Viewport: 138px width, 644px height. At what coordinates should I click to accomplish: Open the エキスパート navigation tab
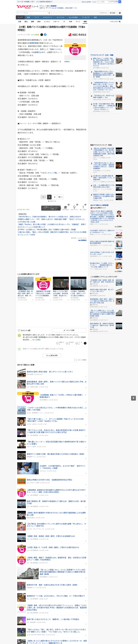click(x=48, y=17)
